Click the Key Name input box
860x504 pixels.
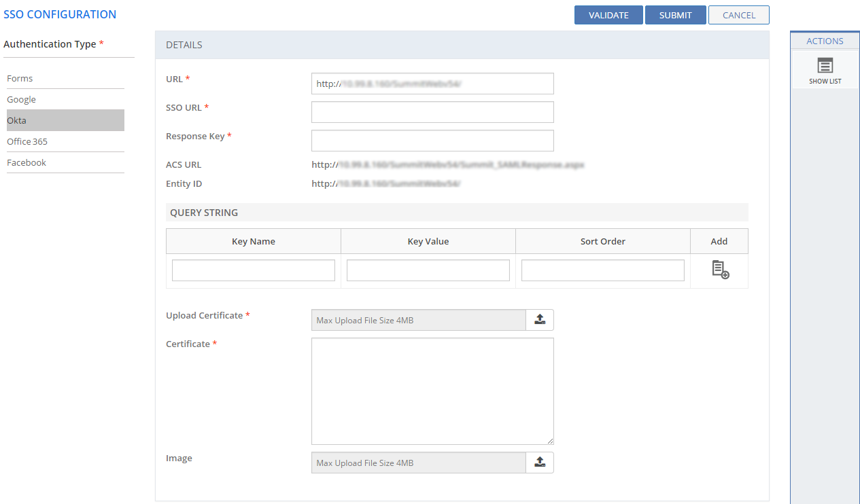tap(253, 270)
